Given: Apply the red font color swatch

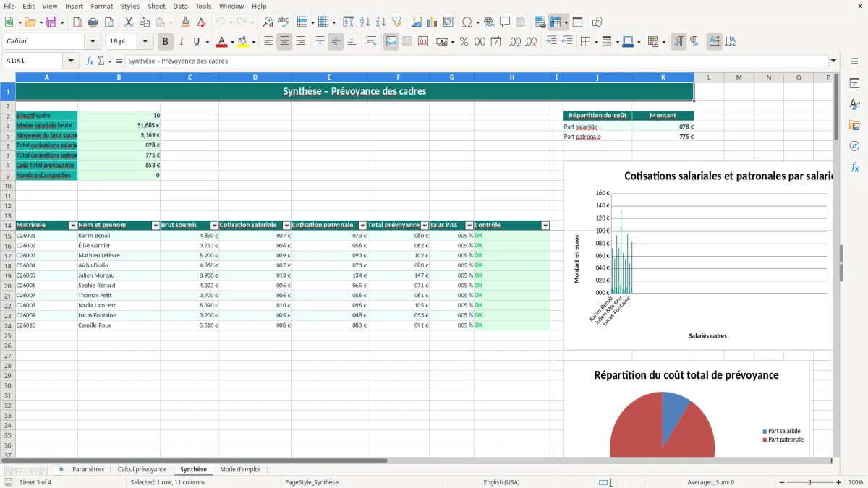Looking at the screenshot, I should point(222,42).
